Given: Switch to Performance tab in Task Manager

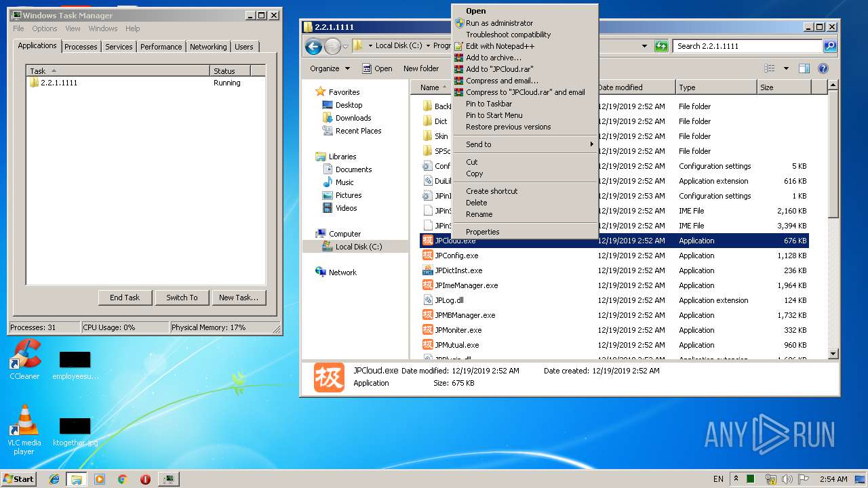Looking at the screenshot, I should (161, 47).
